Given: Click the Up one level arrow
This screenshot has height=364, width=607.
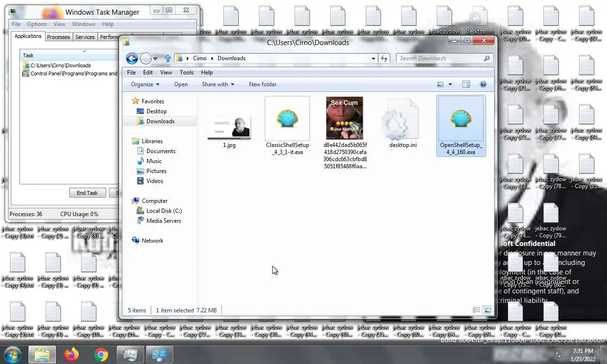Looking at the screenshot, I should point(167,58).
